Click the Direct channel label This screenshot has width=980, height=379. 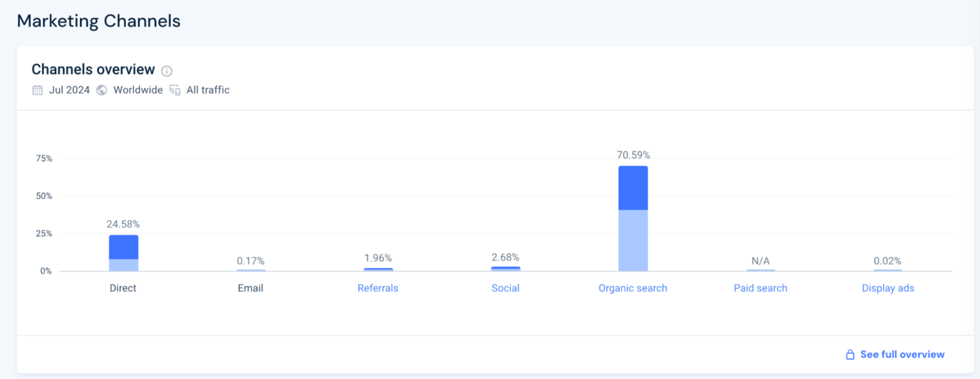point(123,288)
